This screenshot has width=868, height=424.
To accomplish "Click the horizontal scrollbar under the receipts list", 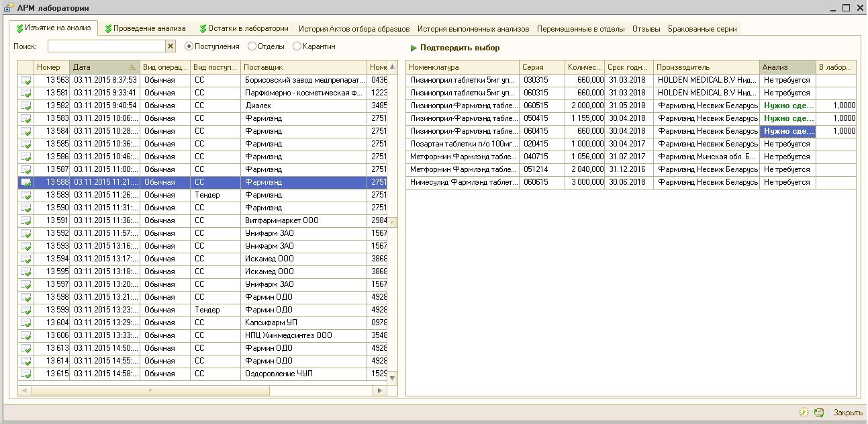I will click(x=201, y=390).
